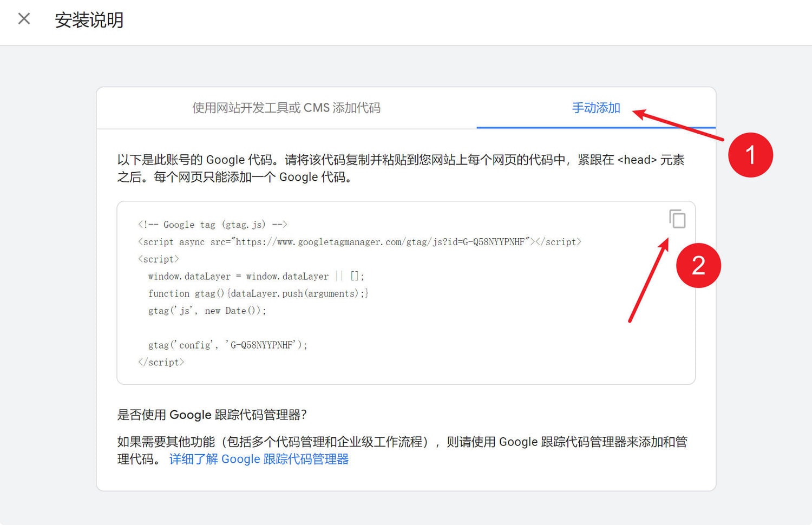Click the closing </script> tag line
This screenshot has height=525, width=812.
pos(161,362)
